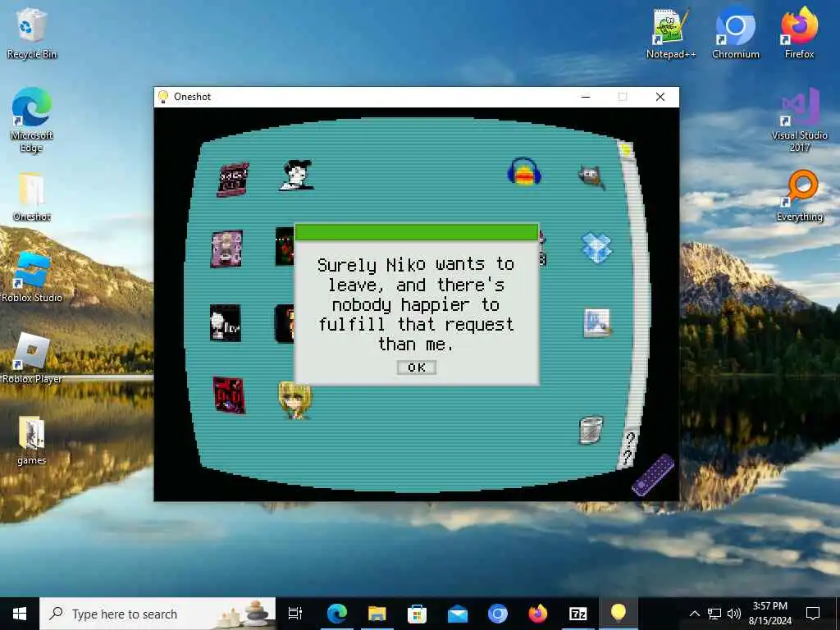Viewport: 840px width, 630px height.
Task: Open the clock showing 3:57 PM
Action: tap(769, 614)
